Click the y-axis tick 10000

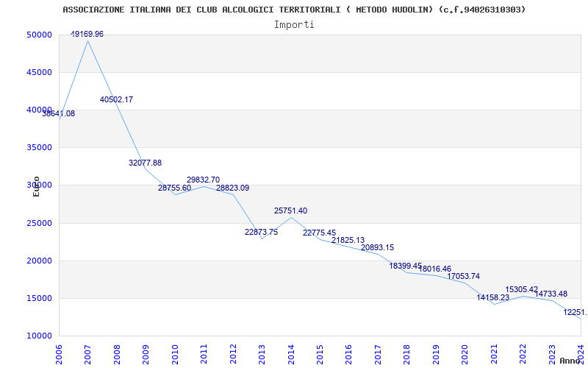(39, 336)
